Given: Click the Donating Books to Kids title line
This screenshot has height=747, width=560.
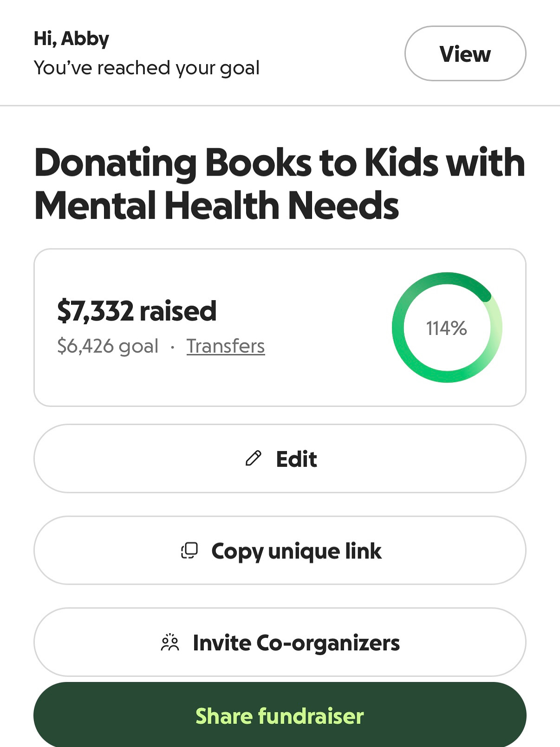Looking at the screenshot, I should click(280, 163).
